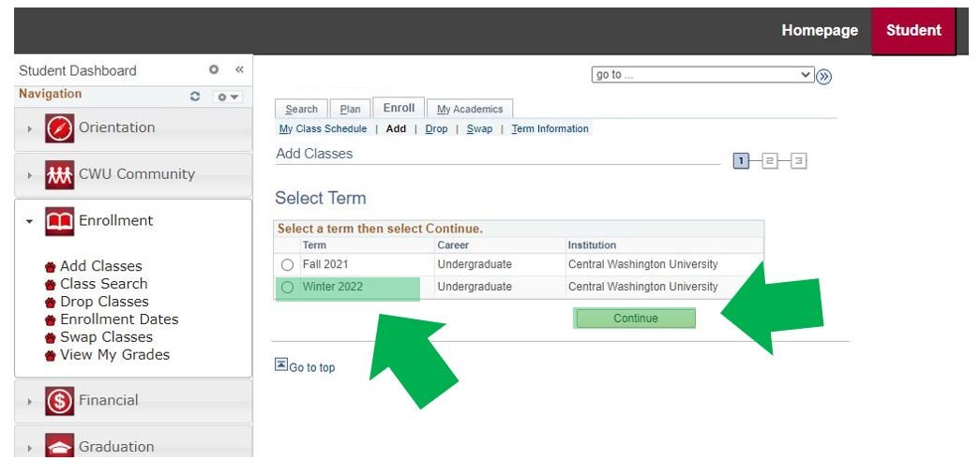980x475 pixels.
Task: Expand the Orientation section arrow
Action: [x=29, y=128]
